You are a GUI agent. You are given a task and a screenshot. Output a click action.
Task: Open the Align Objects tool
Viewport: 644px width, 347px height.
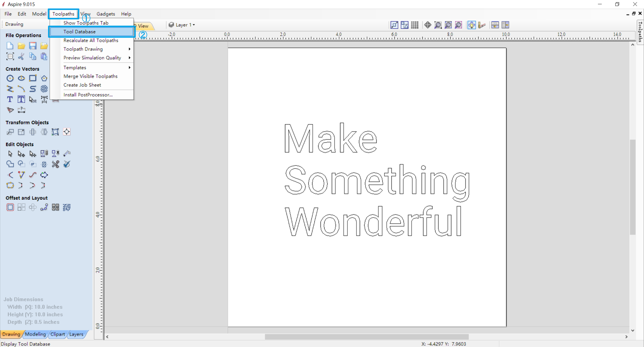pos(67,132)
